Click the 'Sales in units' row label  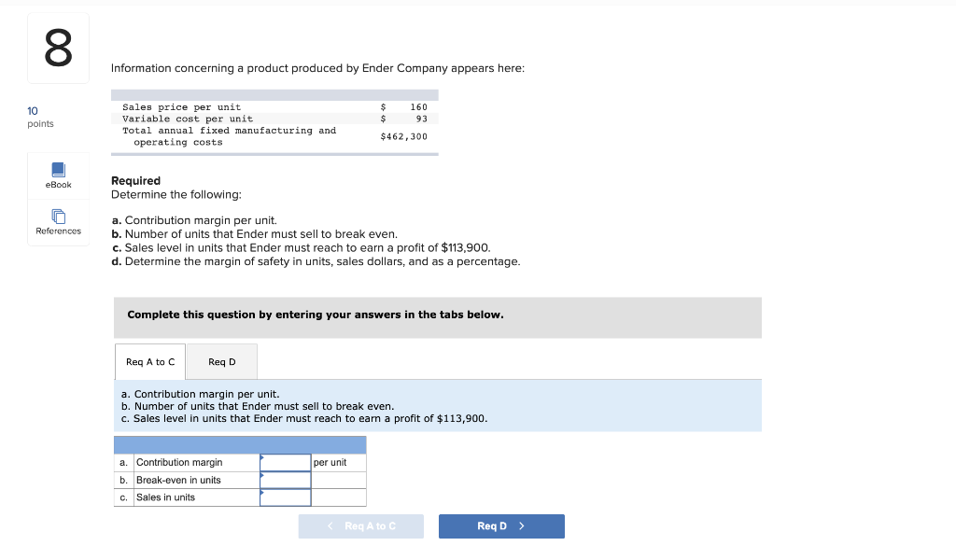[166, 497]
